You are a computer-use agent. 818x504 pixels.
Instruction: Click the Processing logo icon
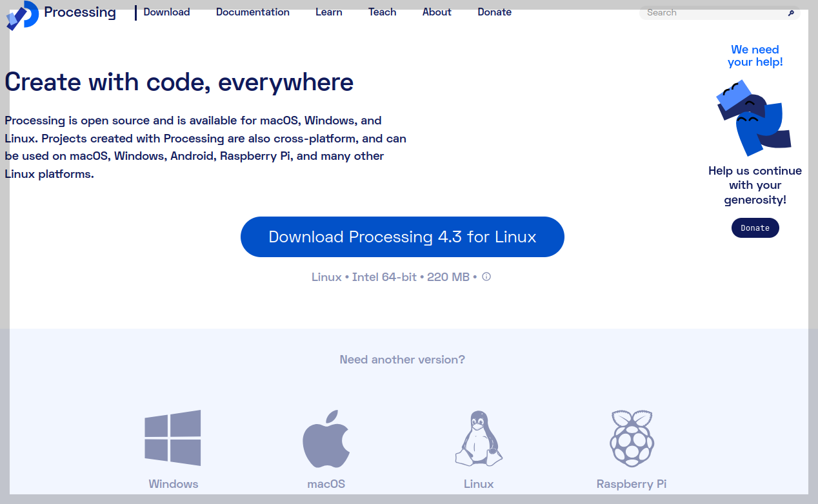click(22, 14)
